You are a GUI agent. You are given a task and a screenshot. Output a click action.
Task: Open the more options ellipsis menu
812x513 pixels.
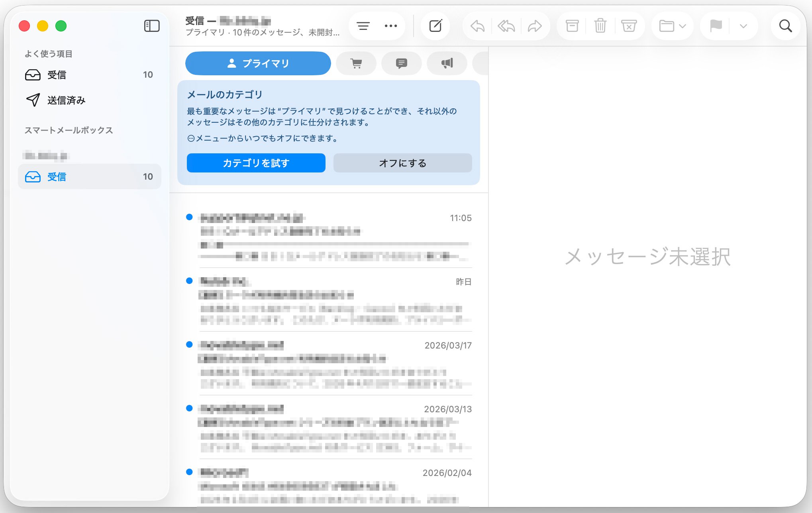coord(390,25)
